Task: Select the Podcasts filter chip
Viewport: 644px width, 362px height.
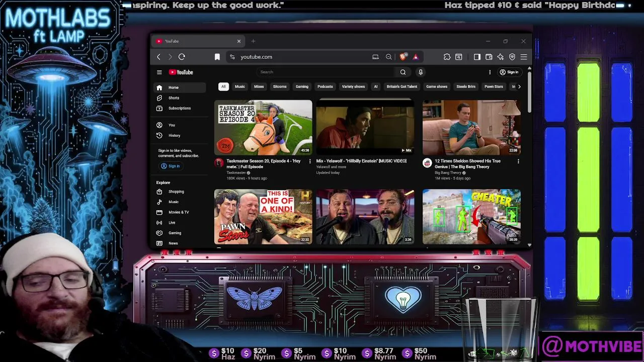Action: [325, 86]
